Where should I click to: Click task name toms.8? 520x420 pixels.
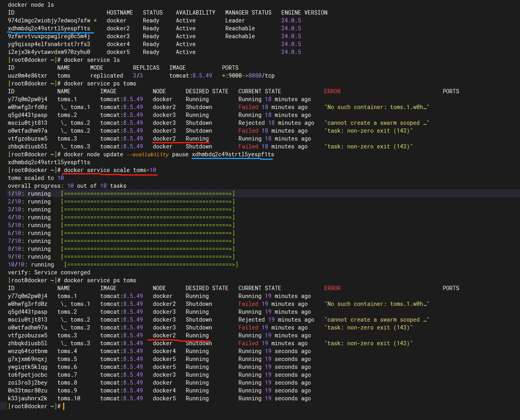coord(67,383)
